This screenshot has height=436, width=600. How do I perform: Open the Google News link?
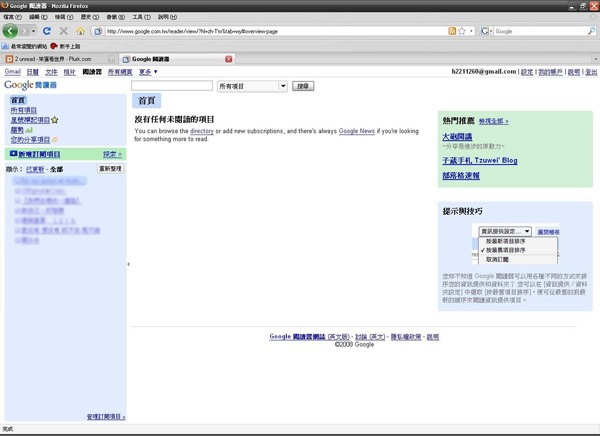point(357,131)
